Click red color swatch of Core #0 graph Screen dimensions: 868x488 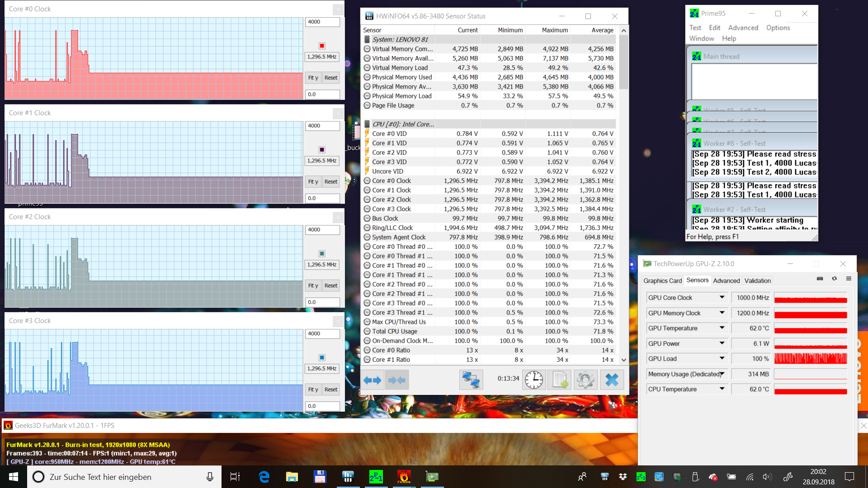(322, 46)
